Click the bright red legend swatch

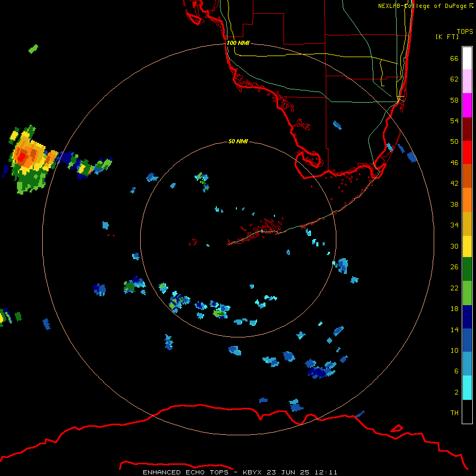[467, 152]
